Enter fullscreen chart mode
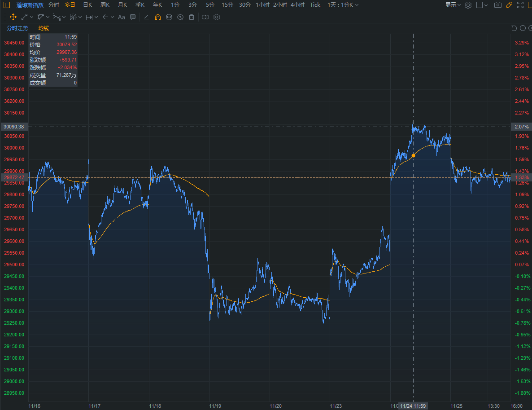The width and height of the screenshot is (532, 410). pyautogui.click(x=520, y=5)
